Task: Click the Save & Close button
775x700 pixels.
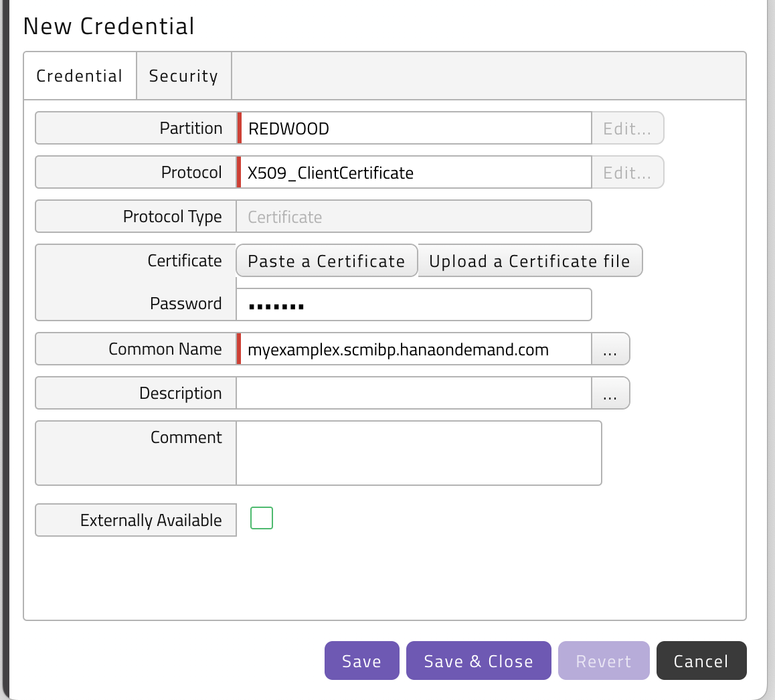Action: tap(479, 661)
